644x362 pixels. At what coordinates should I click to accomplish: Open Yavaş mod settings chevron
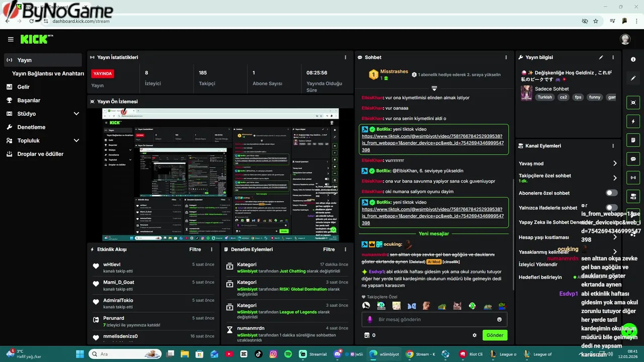point(615,163)
